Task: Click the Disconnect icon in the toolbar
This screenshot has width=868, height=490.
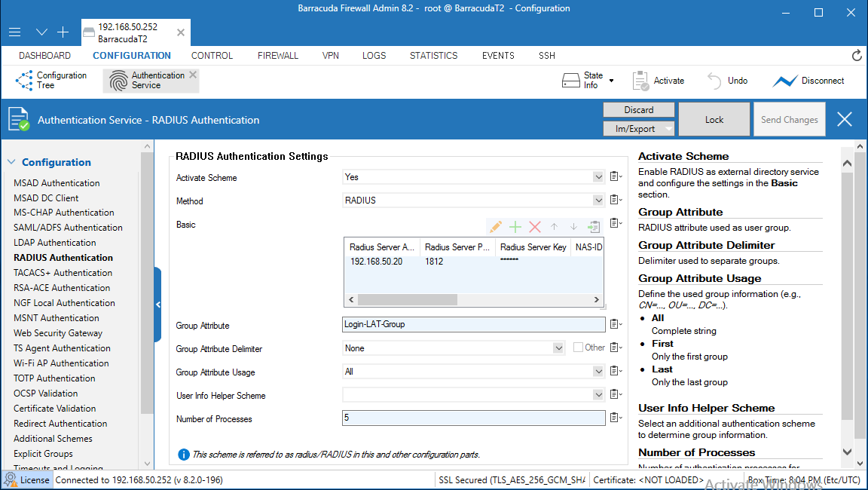Action: coord(784,81)
